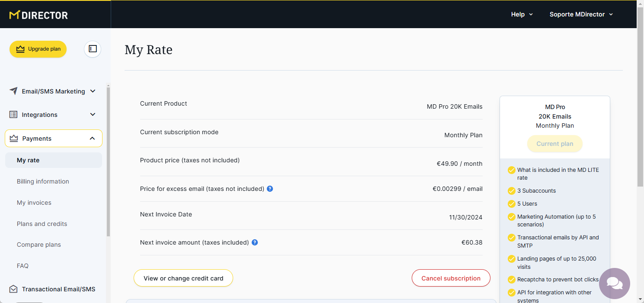This screenshot has width=644, height=303.
Task: Collapse the sidebar with the panel icon
Action: [93, 49]
